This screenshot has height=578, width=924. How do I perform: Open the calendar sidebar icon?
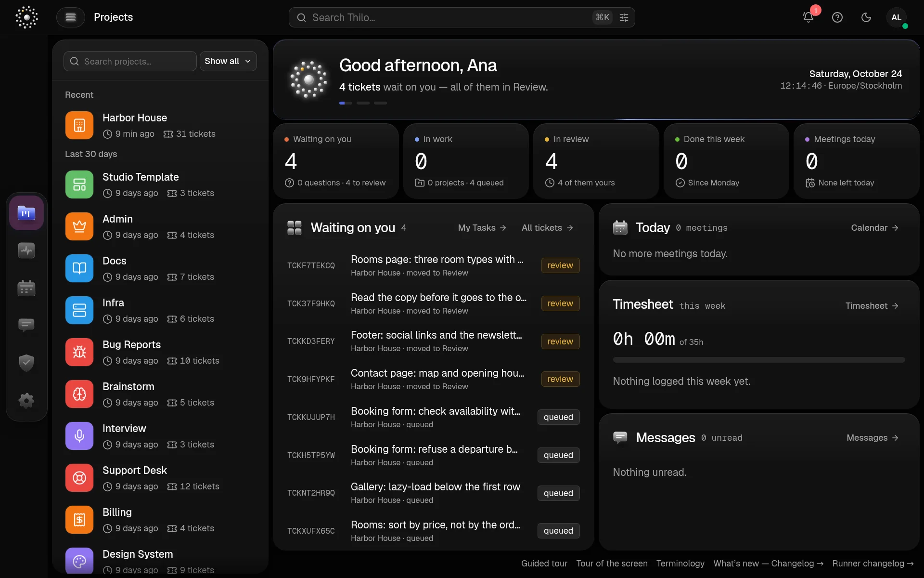(26, 288)
